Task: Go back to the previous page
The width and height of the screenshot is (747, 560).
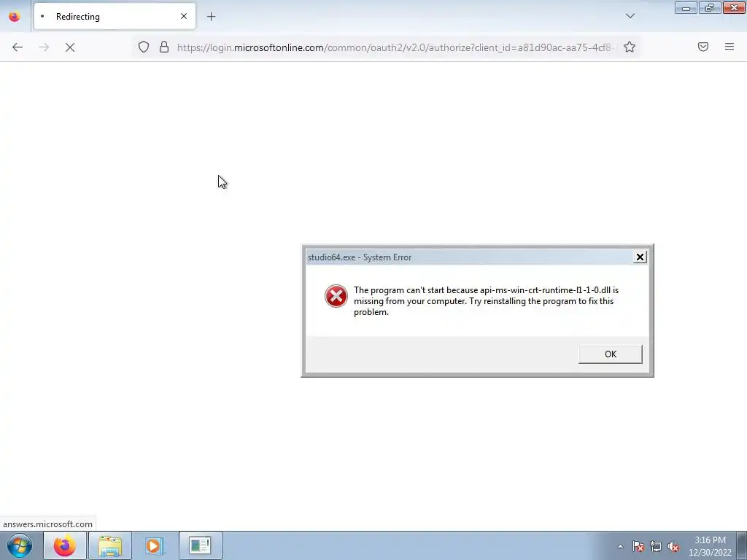Action: (x=18, y=47)
